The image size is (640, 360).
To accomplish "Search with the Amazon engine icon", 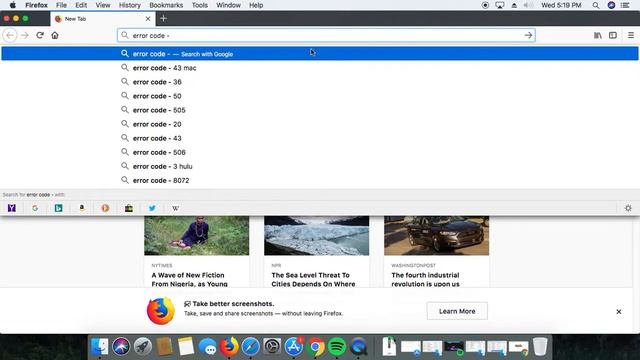I will 82,208.
